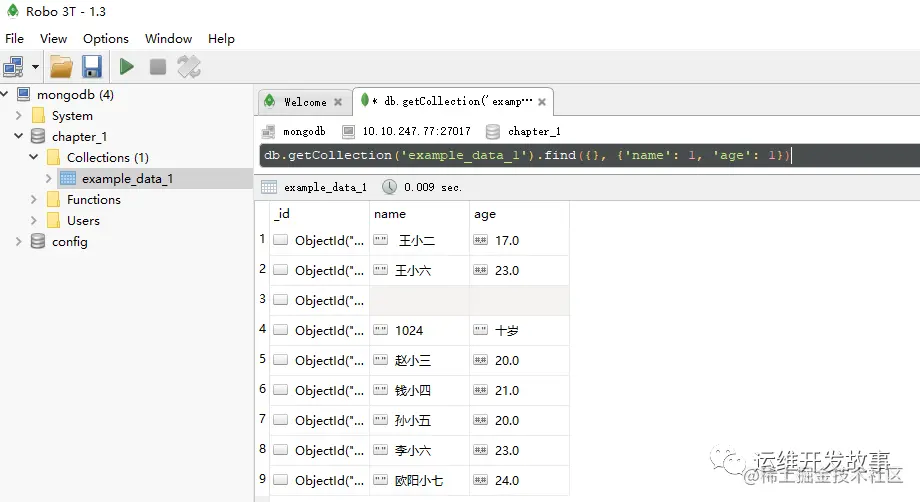Click the chapter_1 database cylinder icon in tree
Image resolution: width=920 pixels, height=502 pixels.
(x=38, y=136)
